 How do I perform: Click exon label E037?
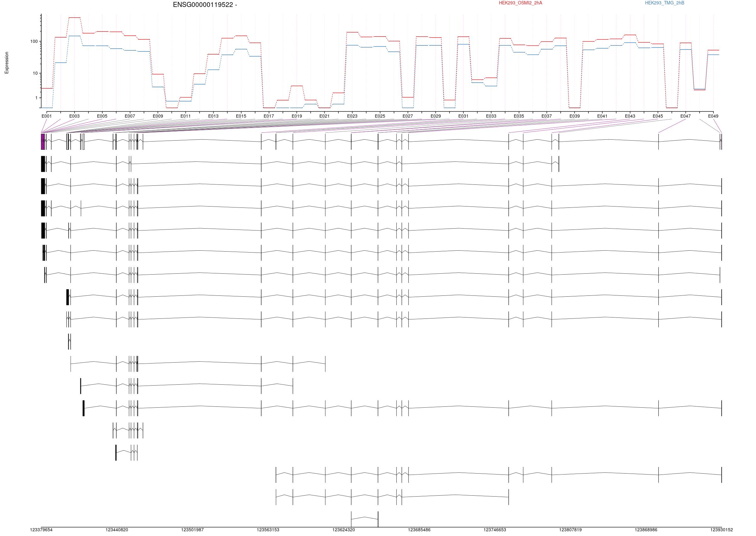pyautogui.click(x=546, y=116)
